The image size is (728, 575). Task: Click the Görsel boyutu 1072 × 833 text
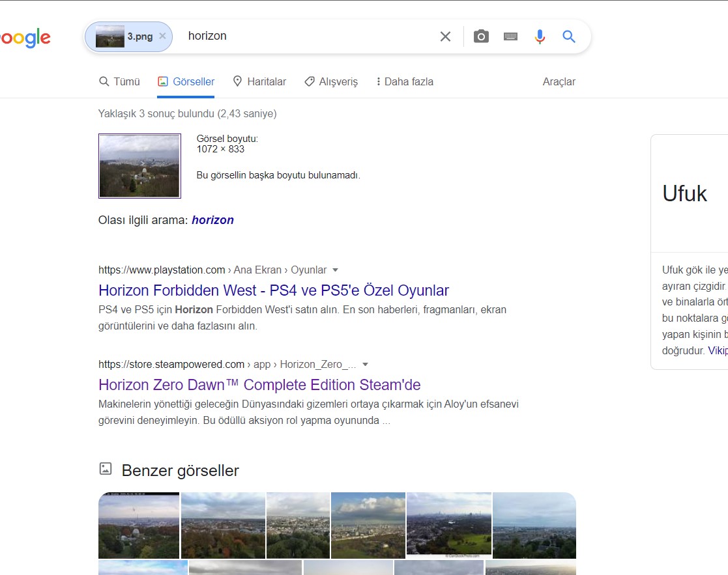227,144
